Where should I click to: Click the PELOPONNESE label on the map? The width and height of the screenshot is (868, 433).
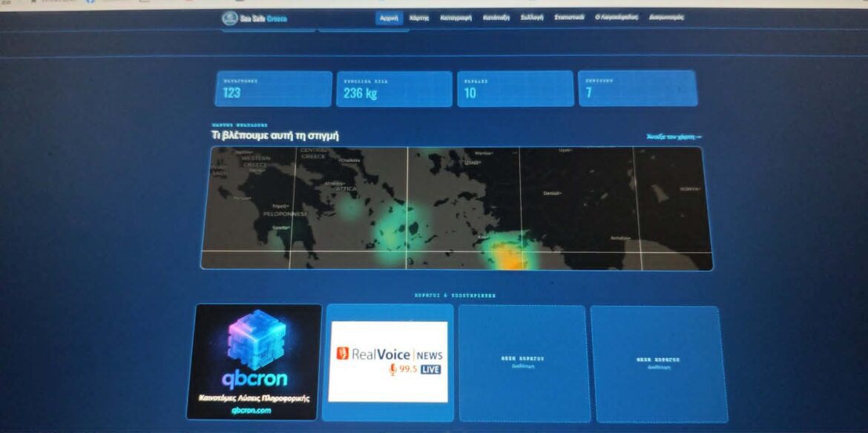coord(285,214)
